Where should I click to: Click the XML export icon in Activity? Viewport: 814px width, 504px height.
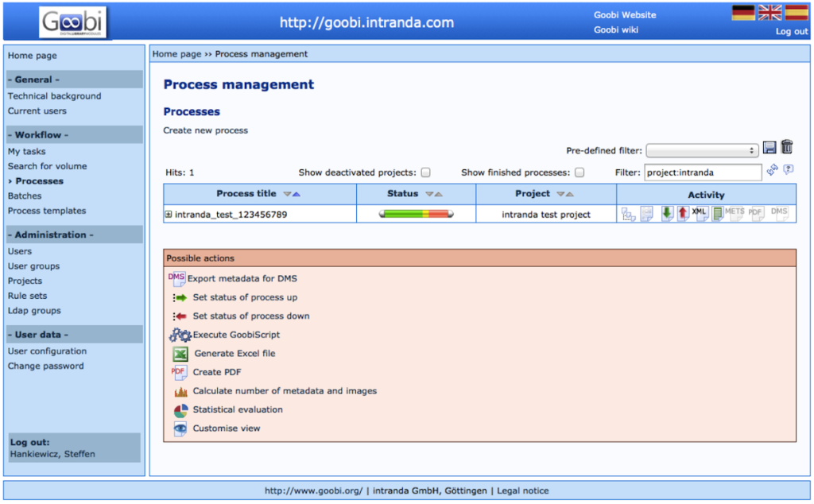pos(700,213)
